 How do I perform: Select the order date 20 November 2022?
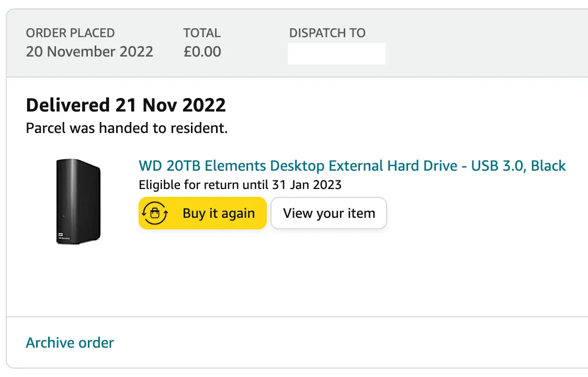[x=89, y=51]
